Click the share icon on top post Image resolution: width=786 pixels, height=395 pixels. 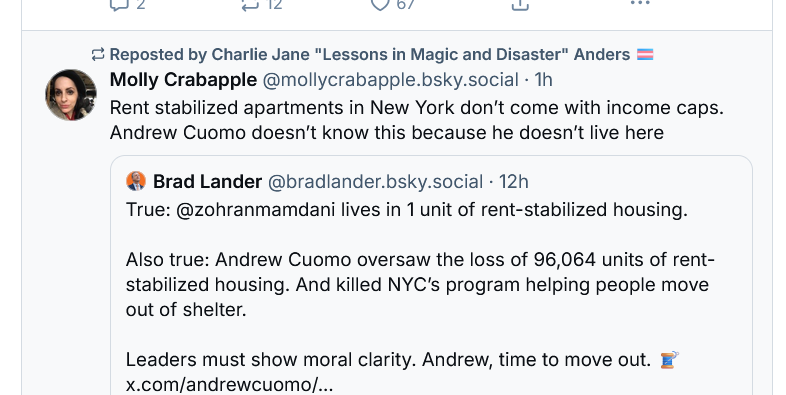click(520, 5)
